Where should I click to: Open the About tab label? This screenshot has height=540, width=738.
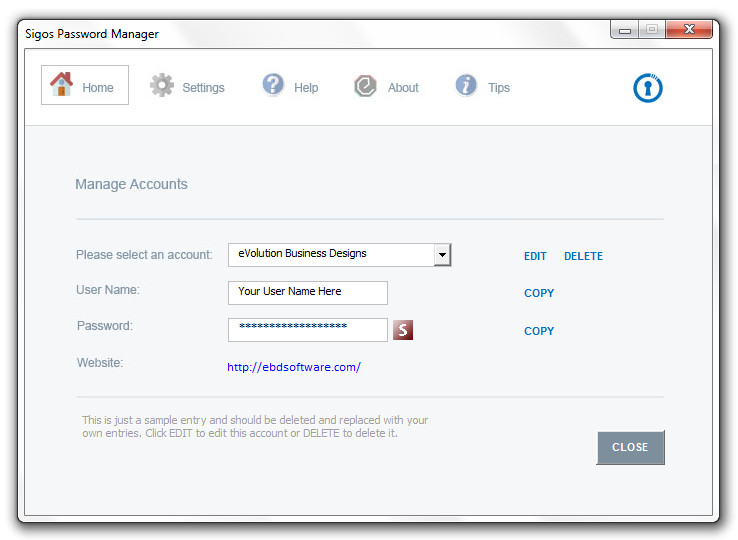403,88
